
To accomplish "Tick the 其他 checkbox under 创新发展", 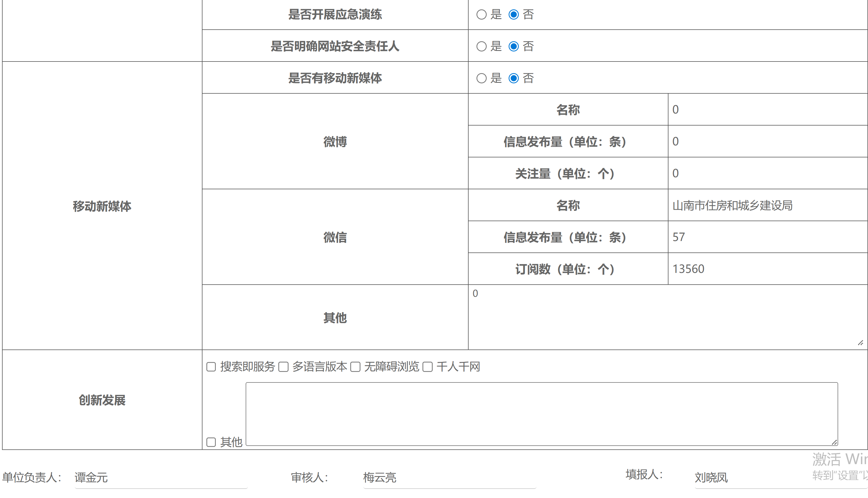I will (x=211, y=442).
